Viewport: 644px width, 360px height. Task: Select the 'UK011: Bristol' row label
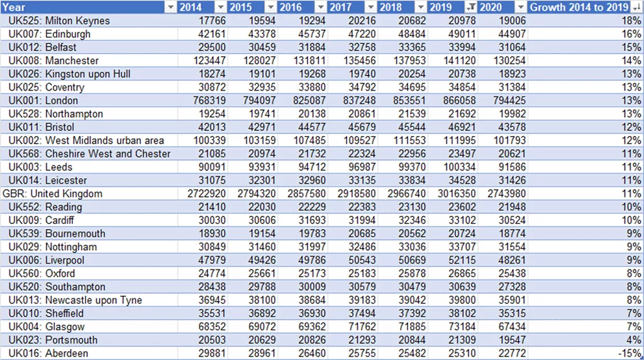(42, 127)
